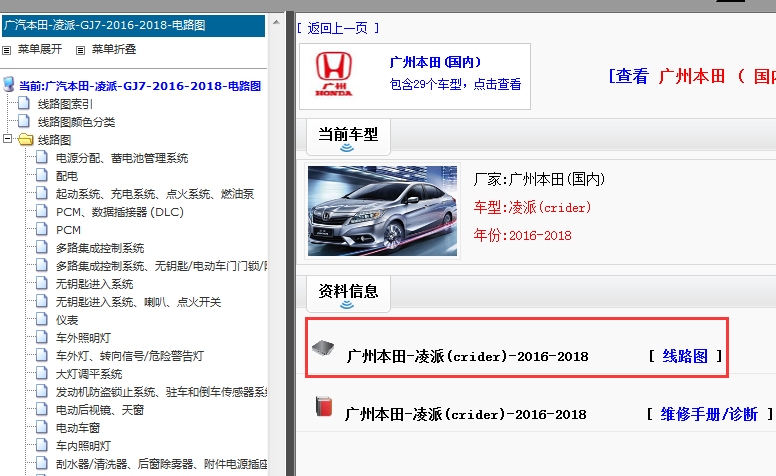Click page icon beside 起动系统、充电系统
The height and width of the screenshot is (476, 776).
(x=42, y=193)
